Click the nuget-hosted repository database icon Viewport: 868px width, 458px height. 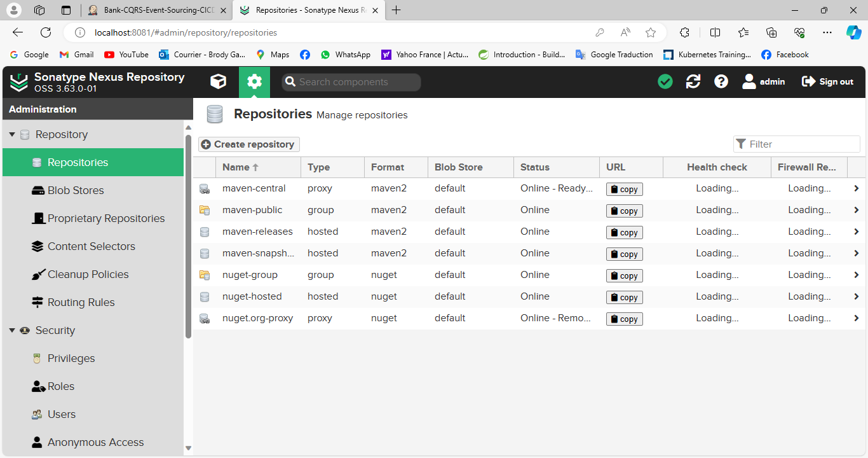(x=205, y=296)
